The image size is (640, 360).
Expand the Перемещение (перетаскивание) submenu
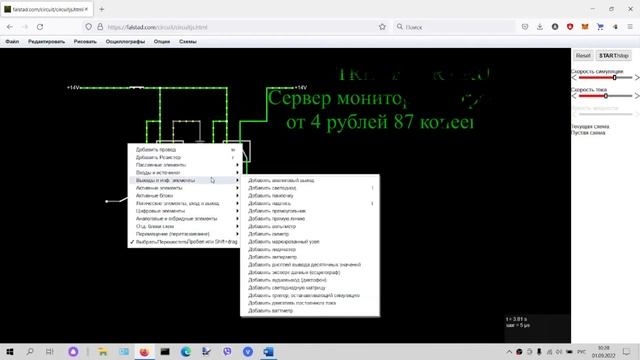click(x=184, y=234)
